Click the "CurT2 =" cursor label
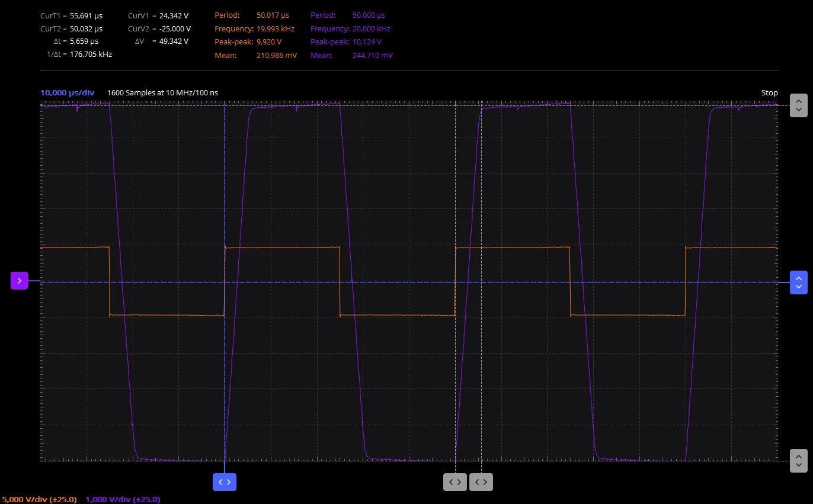The image size is (813, 504). 54,28
